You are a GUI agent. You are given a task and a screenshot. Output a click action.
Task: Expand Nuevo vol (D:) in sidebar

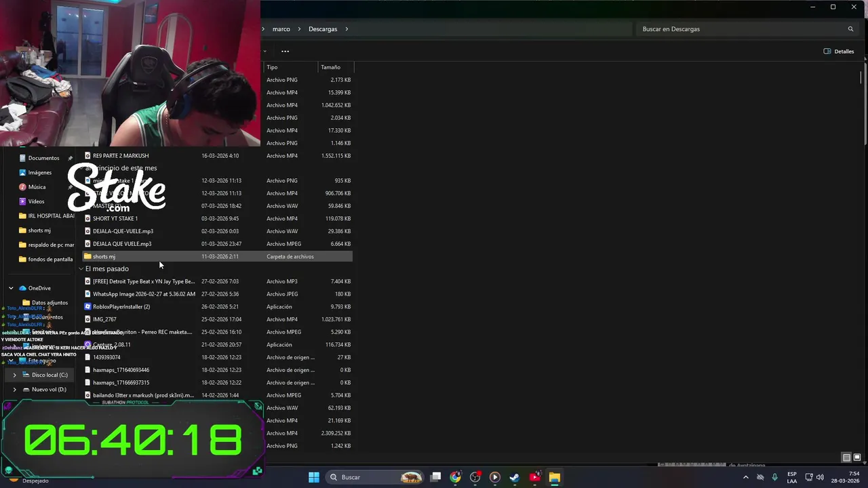coord(15,390)
